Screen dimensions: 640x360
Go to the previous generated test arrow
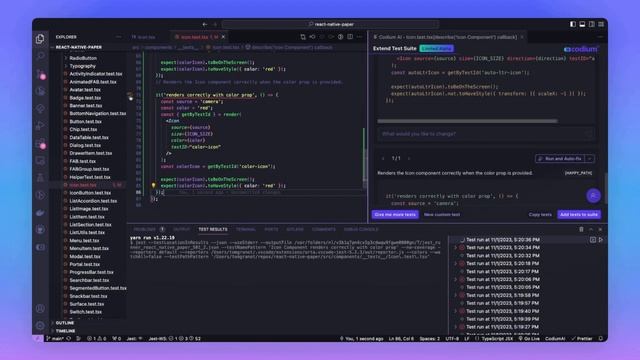pyautogui.click(x=383, y=158)
